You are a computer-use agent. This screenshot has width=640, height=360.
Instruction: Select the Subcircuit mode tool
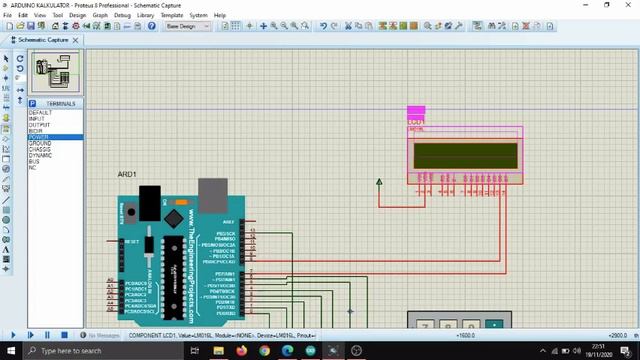click(x=6, y=118)
